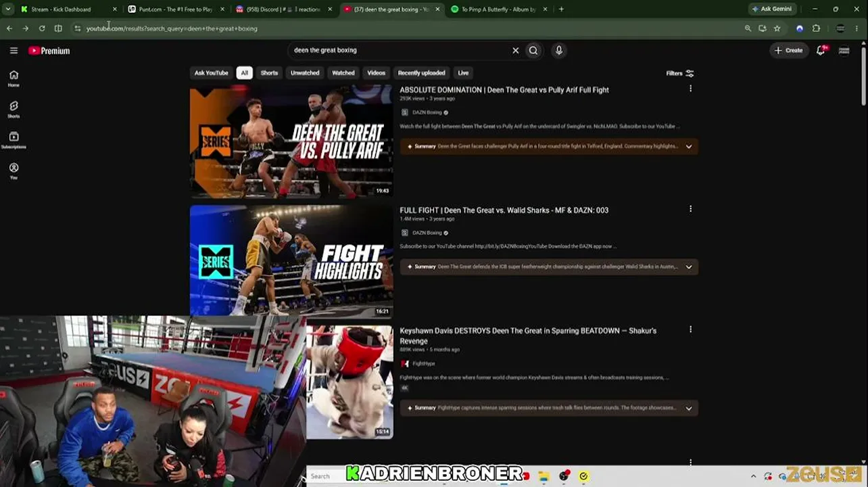Filter results by Watched
Screen dimensions: 868x487
343,73
